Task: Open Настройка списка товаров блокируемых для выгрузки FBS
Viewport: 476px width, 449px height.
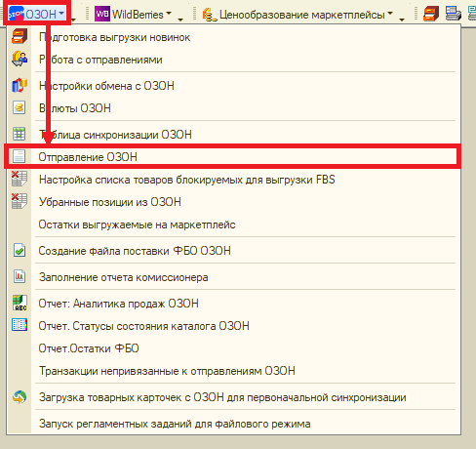Action: [x=234, y=180]
